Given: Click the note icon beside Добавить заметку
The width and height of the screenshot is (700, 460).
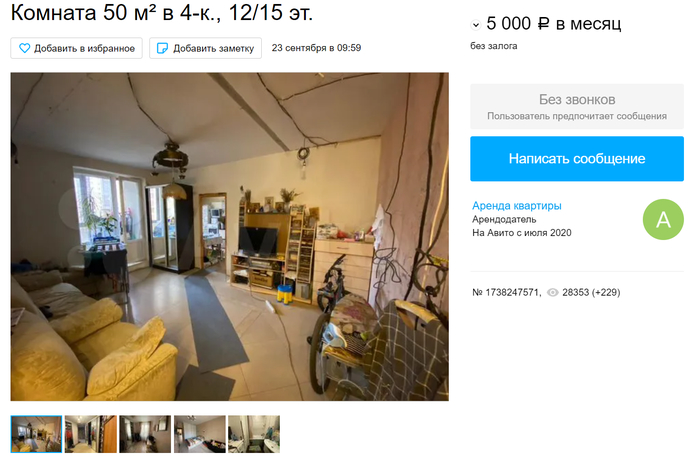Looking at the screenshot, I should [162, 48].
